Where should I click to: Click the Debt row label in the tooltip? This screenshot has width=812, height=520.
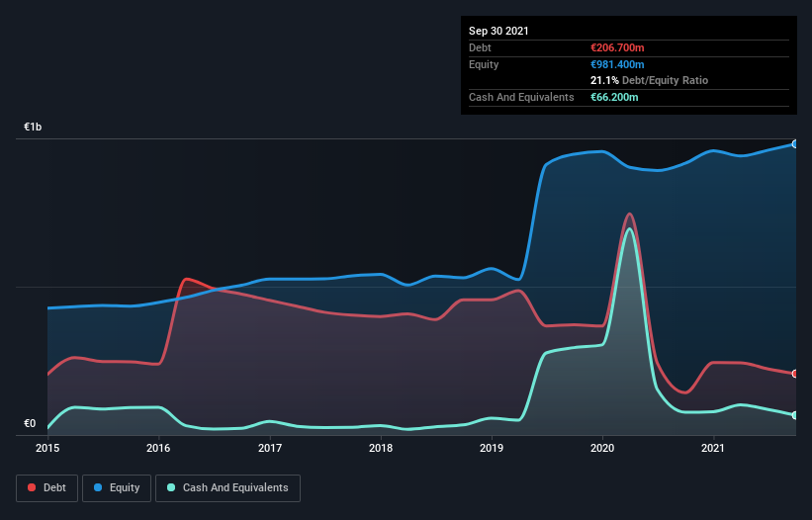pos(480,47)
